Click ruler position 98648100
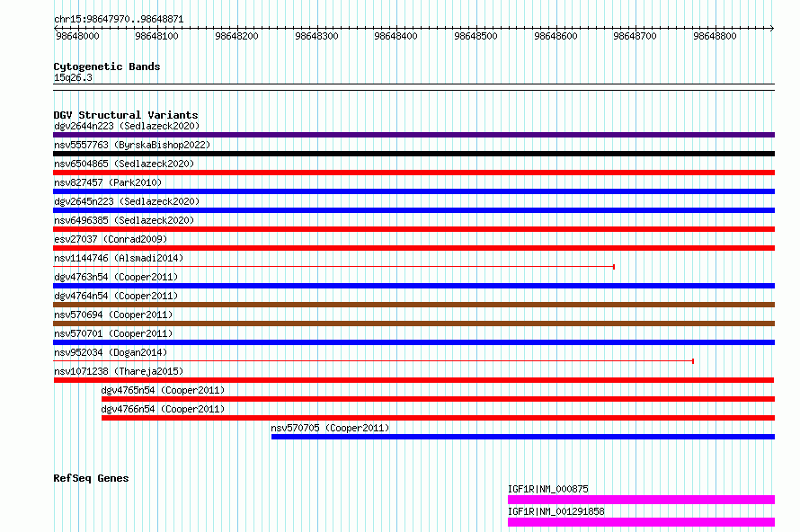 point(157,36)
